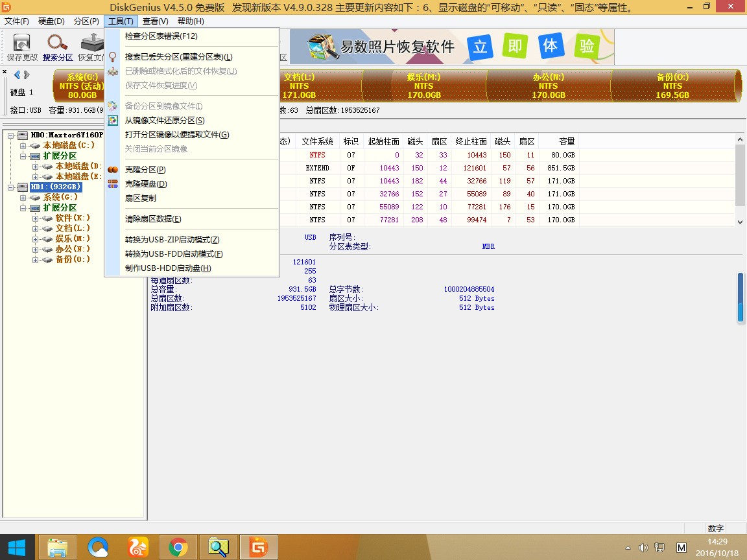Image resolution: width=747 pixels, height=560 pixels.
Task: Select the 备份(O:) partition block
Action: tap(672, 85)
